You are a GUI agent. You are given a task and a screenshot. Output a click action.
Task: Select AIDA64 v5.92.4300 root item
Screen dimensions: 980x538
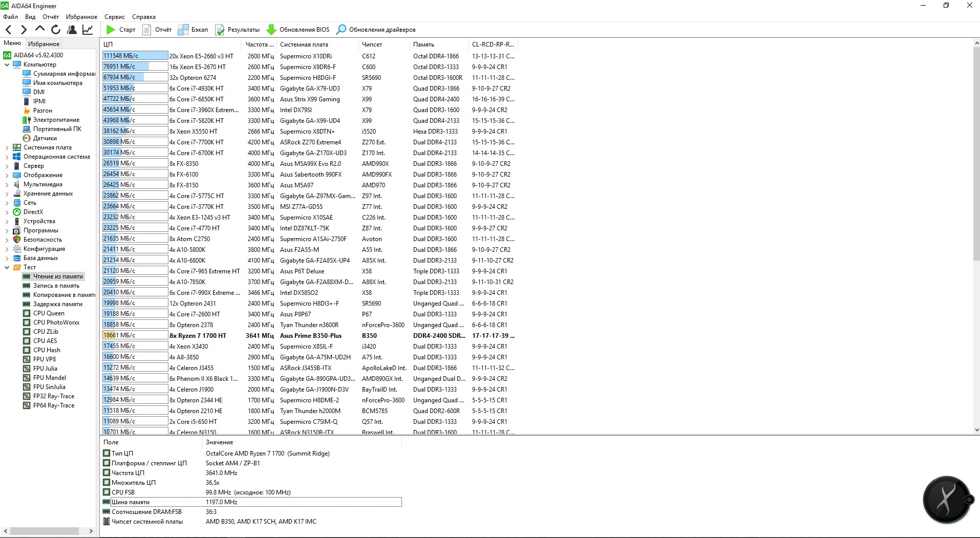click(x=33, y=55)
